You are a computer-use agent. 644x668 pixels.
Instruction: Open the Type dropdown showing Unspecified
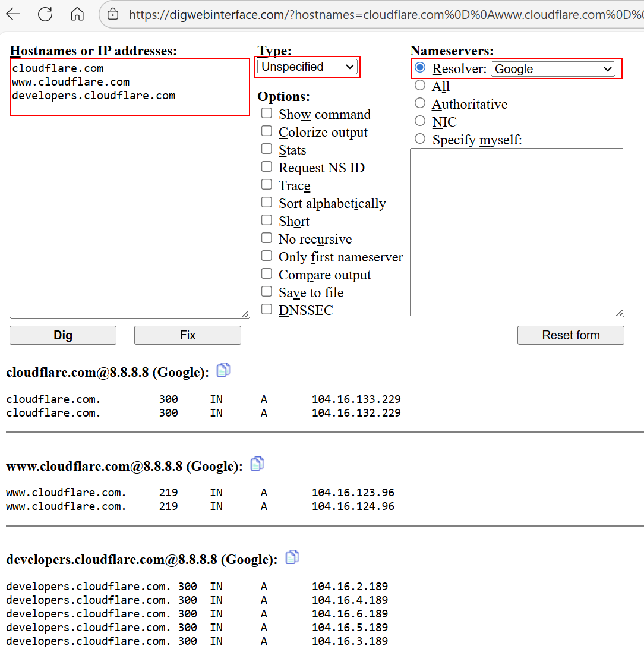[308, 67]
